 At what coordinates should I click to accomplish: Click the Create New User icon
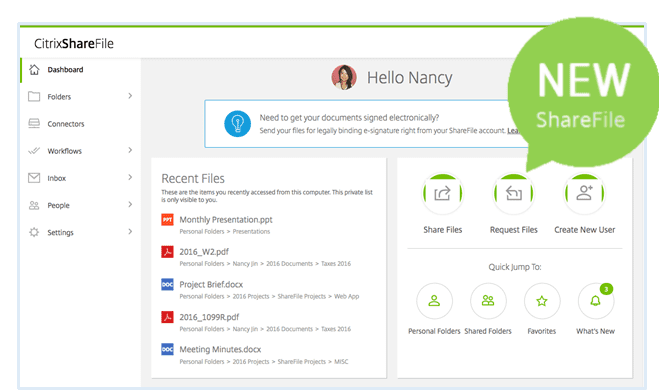pos(585,194)
